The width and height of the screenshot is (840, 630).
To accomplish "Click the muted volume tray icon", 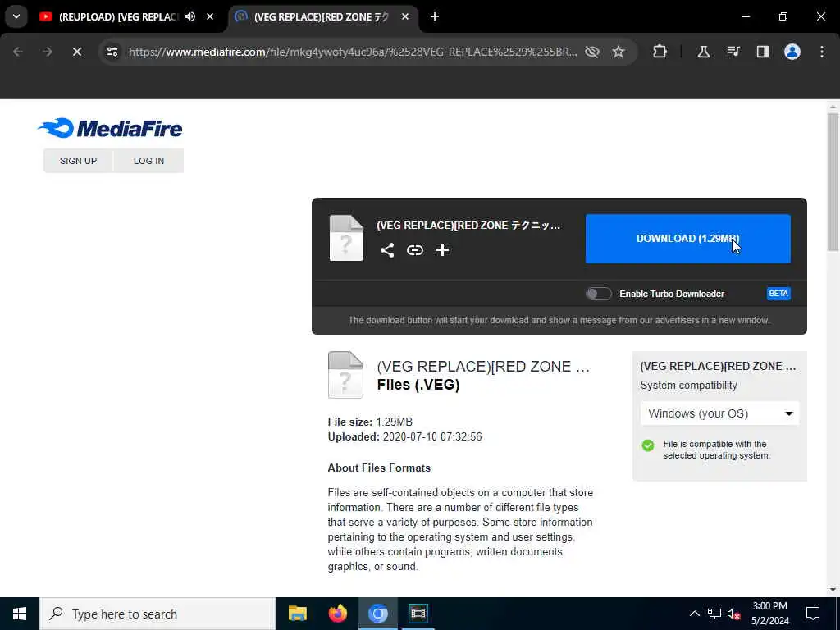I will click(733, 614).
